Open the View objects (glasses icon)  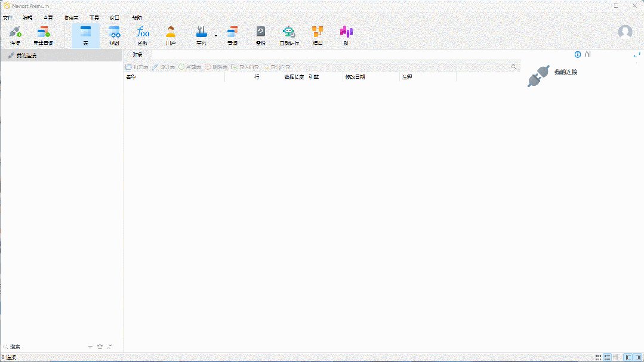(x=114, y=35)
